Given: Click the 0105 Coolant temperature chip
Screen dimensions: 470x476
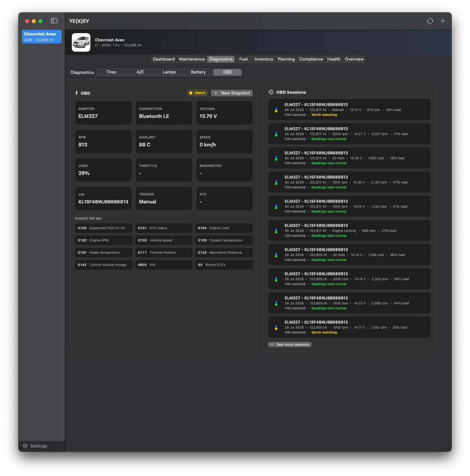Looking at the screenshot, I should pyautogui.click(x=224, y=240).
